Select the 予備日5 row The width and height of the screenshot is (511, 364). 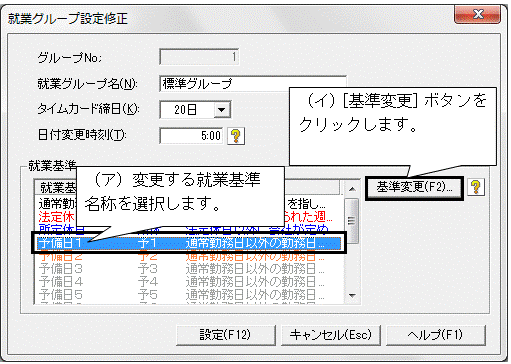[189, 295]
